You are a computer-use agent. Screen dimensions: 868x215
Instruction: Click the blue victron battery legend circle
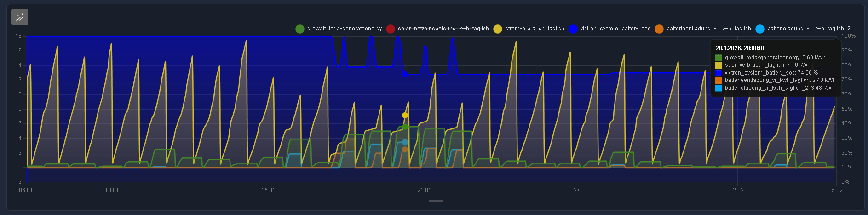573,29
